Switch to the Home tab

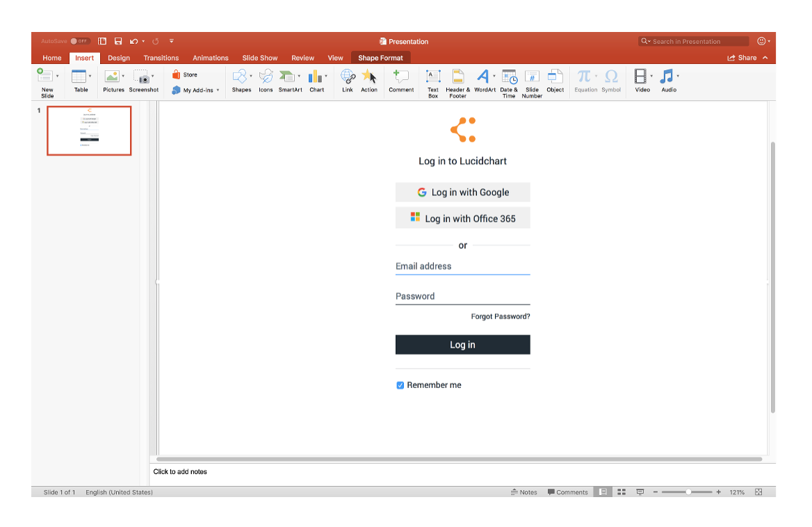click(x=51, y=58)
